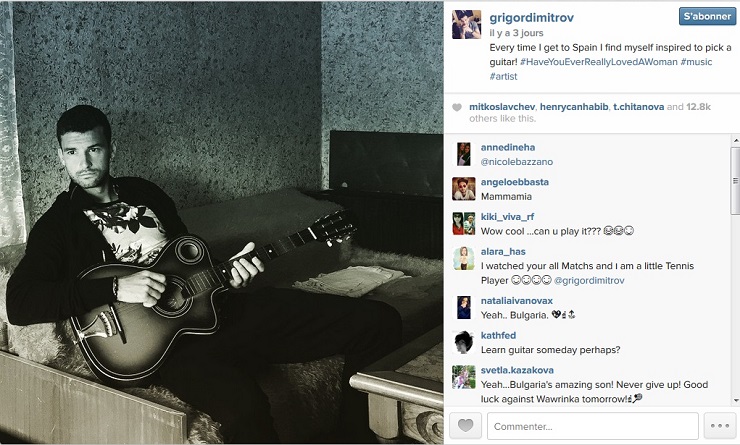Click the black and white guitar photo
The height and width of the screenshot is (445, 740).
(222, 222)
